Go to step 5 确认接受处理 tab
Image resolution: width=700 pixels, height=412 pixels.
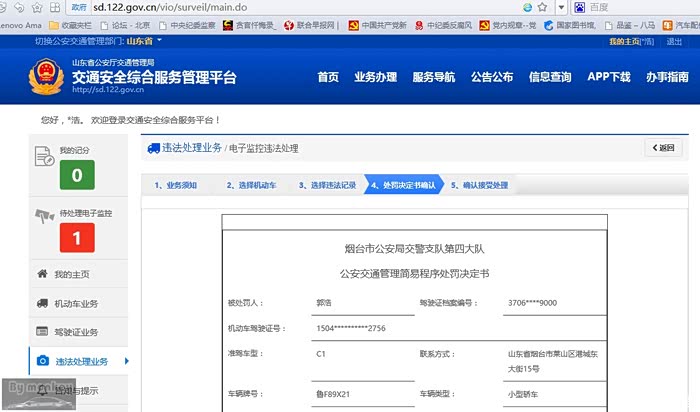(479, 185)
